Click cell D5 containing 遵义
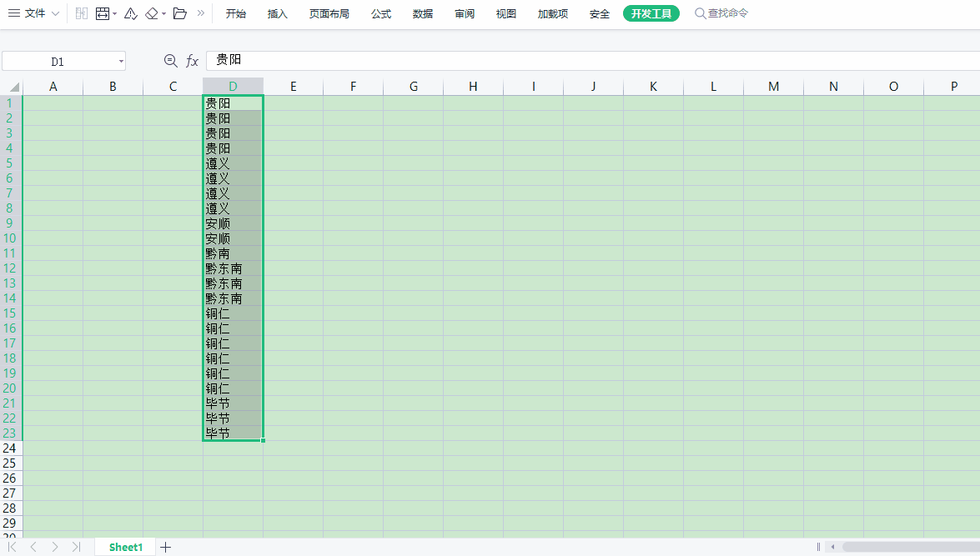 (234, 163)
